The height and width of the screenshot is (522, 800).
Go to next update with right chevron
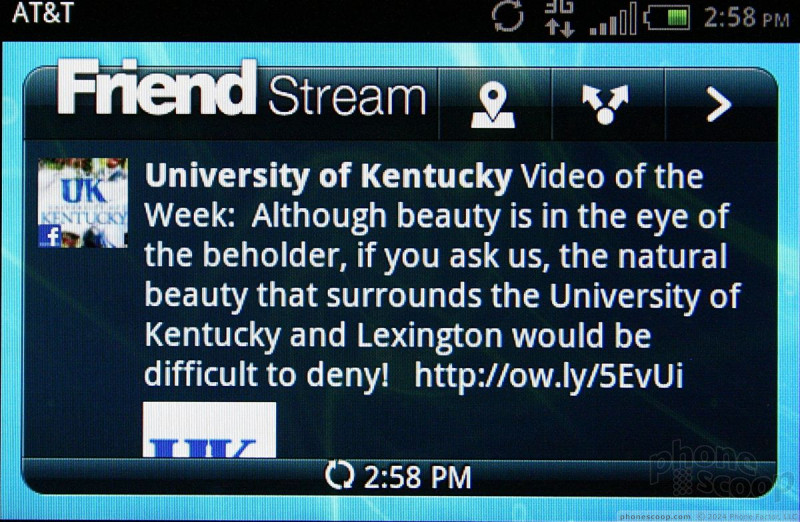[x=719, y=105]
